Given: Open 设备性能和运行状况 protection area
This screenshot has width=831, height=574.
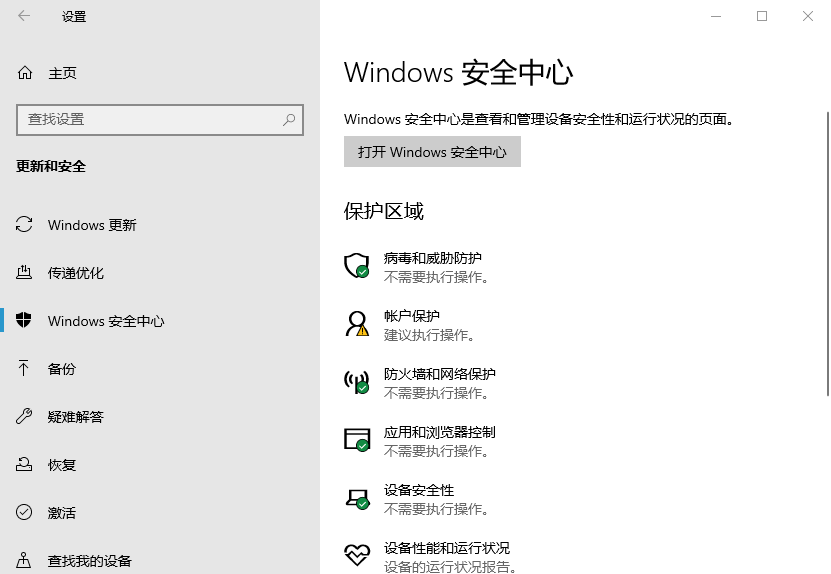Looking at the screenshot, I should (430, 557).
